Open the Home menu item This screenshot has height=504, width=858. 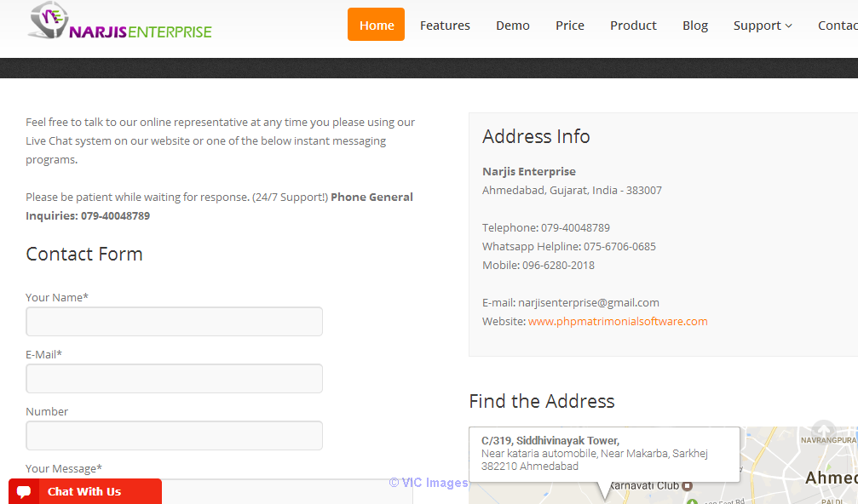coord(376,25)
